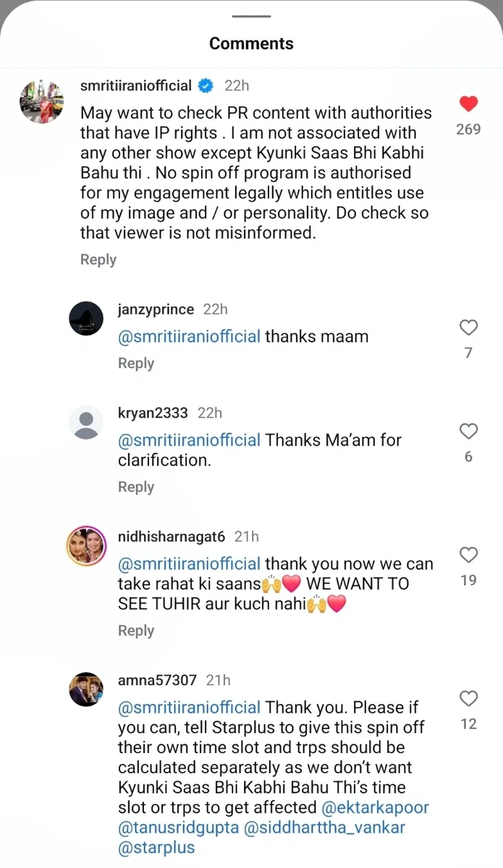Reply to janzyprince's thanks maam comment
The width and height of the screenshot is (503, 868).
pos(136,363)
